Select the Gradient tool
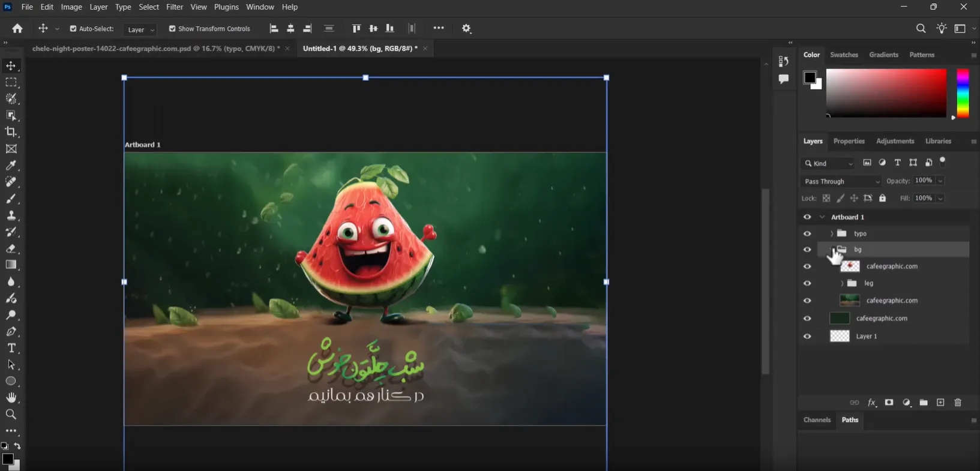The width and height of the screenshot is (980, 471). click(11, 265)
